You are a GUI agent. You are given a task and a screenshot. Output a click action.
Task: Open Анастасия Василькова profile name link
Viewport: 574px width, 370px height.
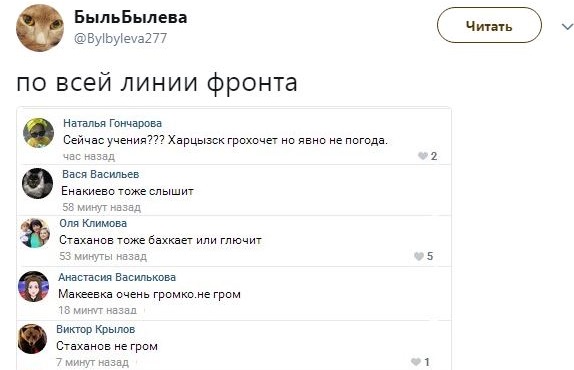[117, 277]
